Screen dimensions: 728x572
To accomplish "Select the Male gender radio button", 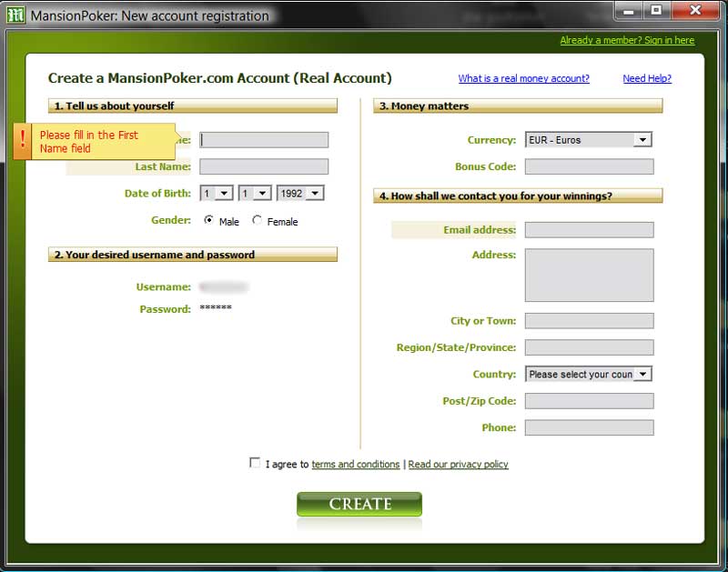I will point(209,220).
